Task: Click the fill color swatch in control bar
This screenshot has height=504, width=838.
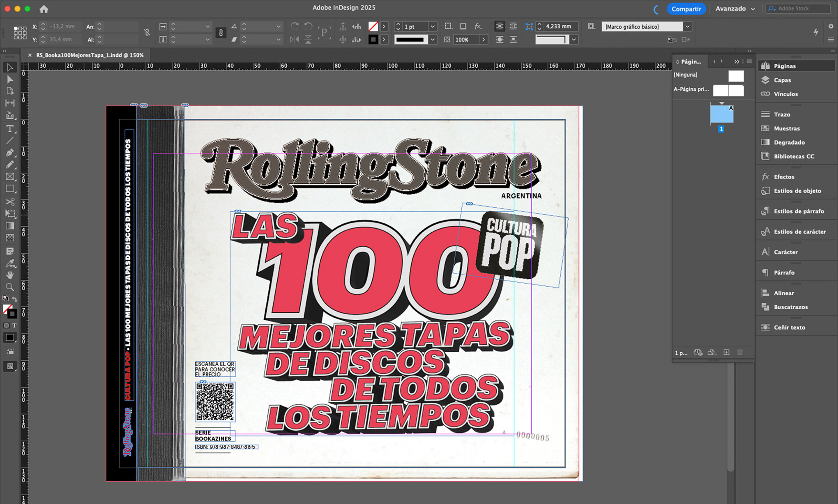Action: point(373,27)
